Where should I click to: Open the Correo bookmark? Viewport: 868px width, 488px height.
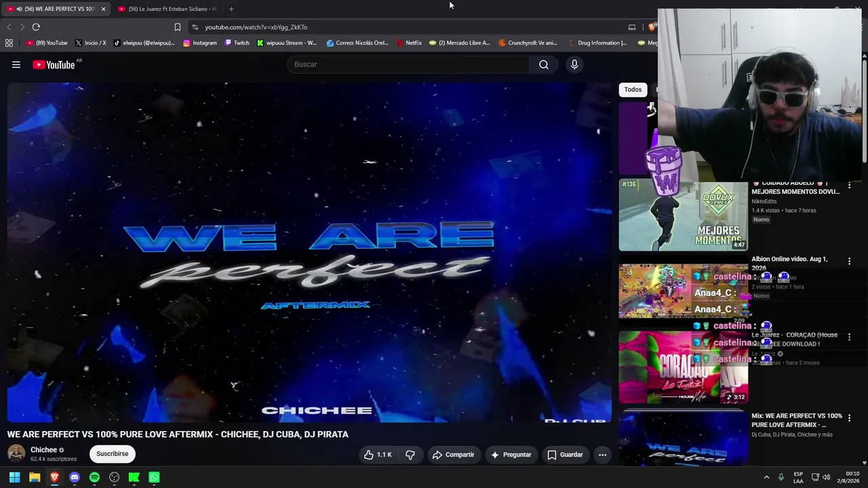pyautogui.click(x=357, y=43)
